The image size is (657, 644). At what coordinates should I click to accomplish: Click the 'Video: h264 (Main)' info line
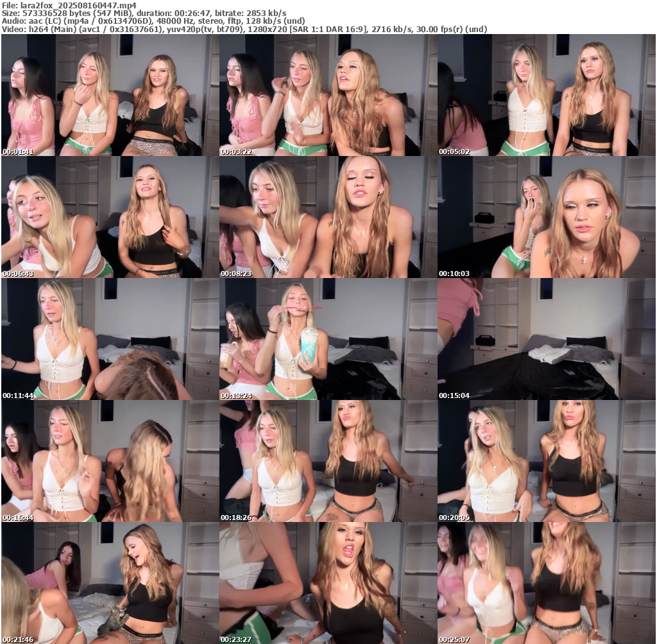(x=244, y=30)
